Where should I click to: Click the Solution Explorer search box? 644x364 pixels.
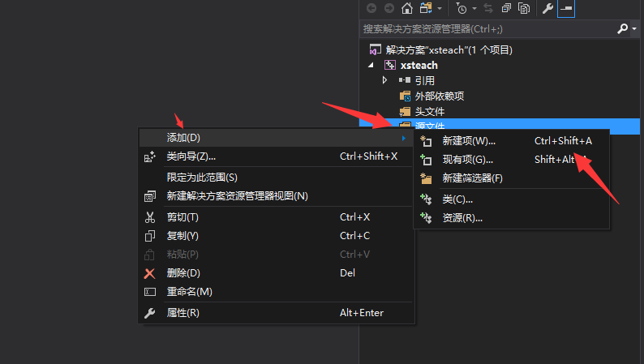click(x=487, y=28)
